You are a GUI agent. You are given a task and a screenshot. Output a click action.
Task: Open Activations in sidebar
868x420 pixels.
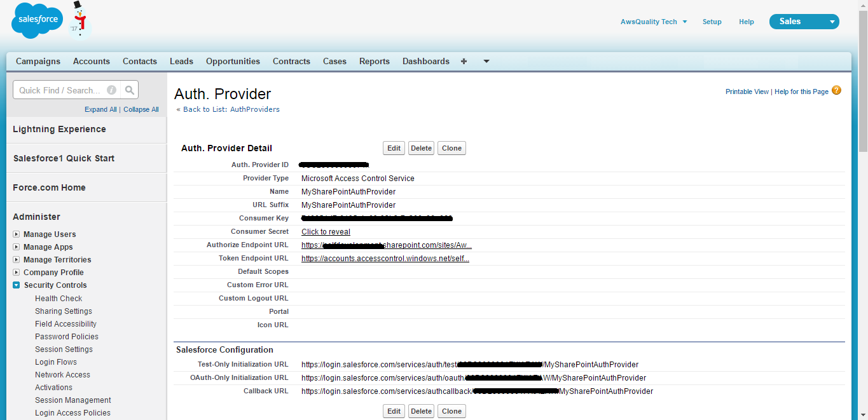point(53,388)
